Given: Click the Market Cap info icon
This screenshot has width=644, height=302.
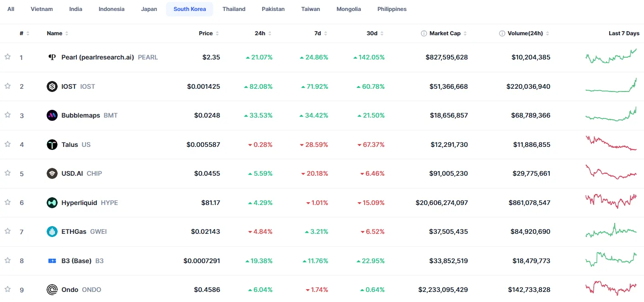Looking at the screenshot, I should point(424,33).
